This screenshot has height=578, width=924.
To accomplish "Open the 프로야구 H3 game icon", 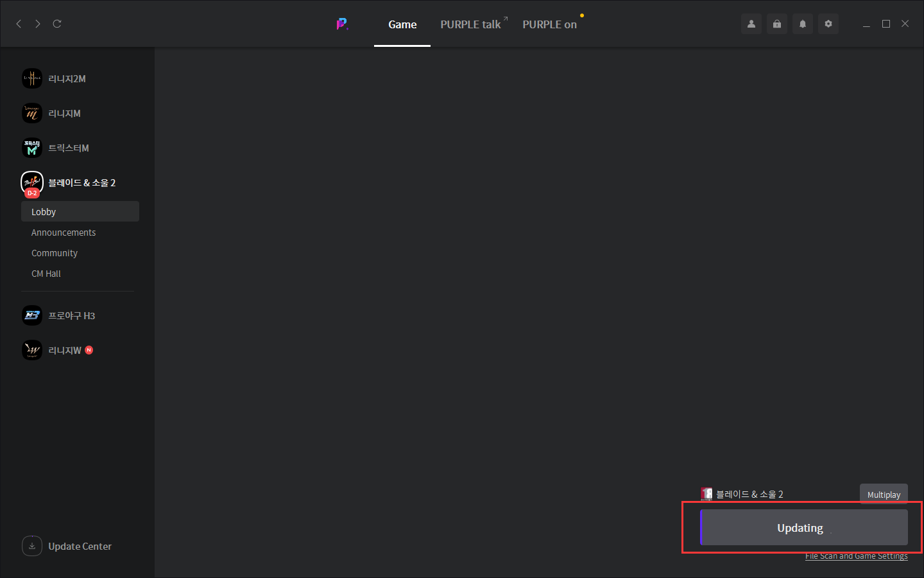I will [x=32, y=315].
